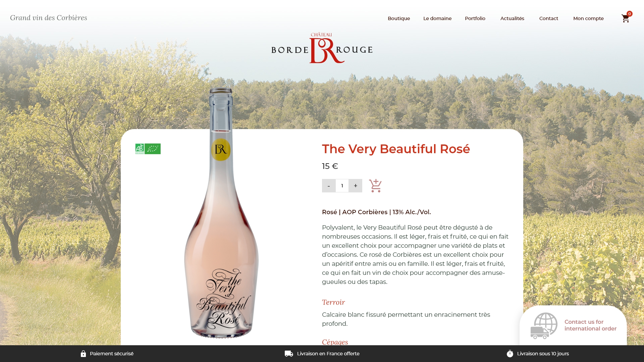Go to the Portfolio page
Image resolution: width=644 pixels, height=362 pixels.
click(x=475, y=18)
